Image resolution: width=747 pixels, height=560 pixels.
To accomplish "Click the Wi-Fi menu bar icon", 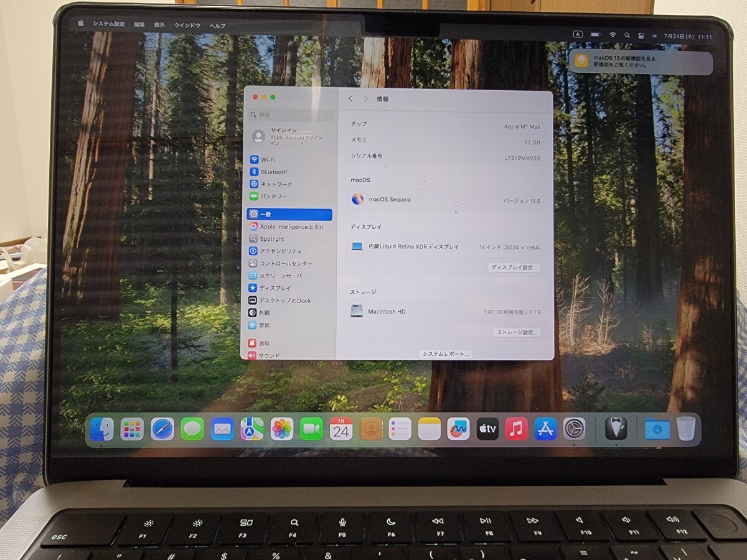I will [613, 35].
